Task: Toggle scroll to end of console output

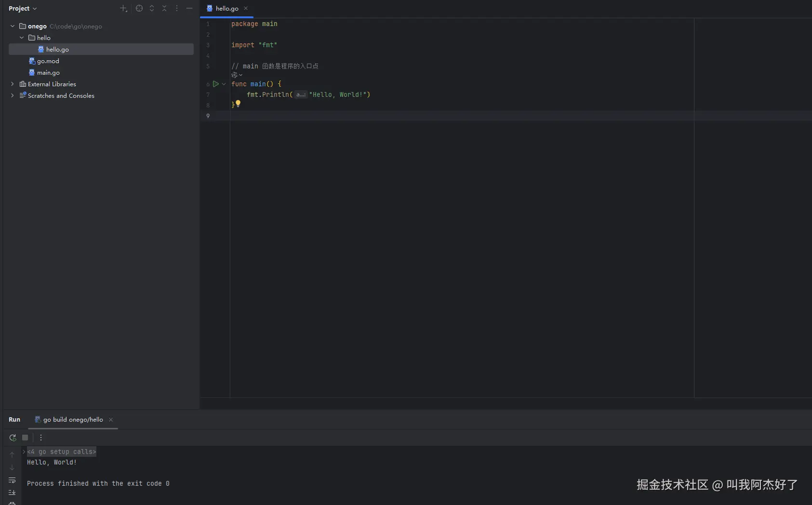Action: [x=12, y=492]
